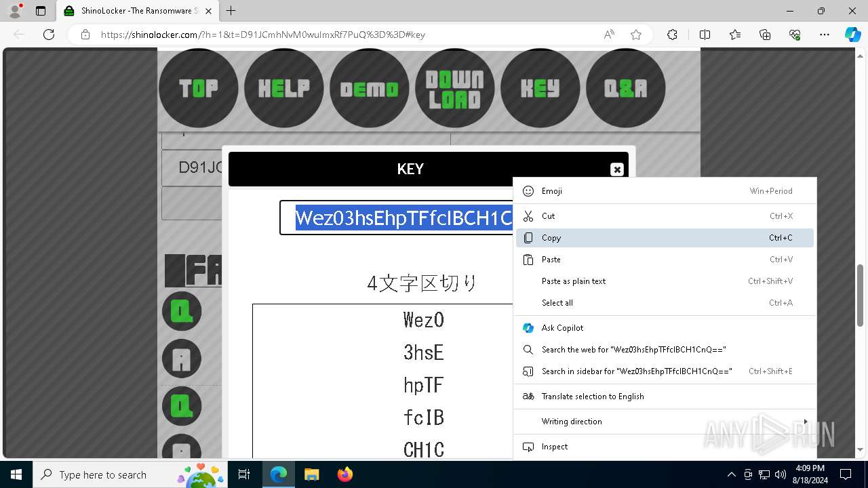
Task: Open Settings and more ellipsis menu
Action: coord(825,35)
